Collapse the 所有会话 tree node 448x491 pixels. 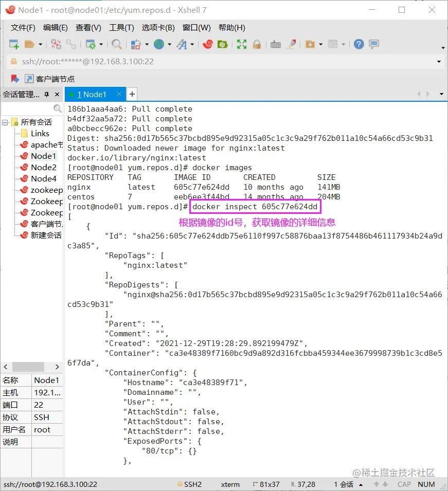pyautogui.click(x=5, y=122)
